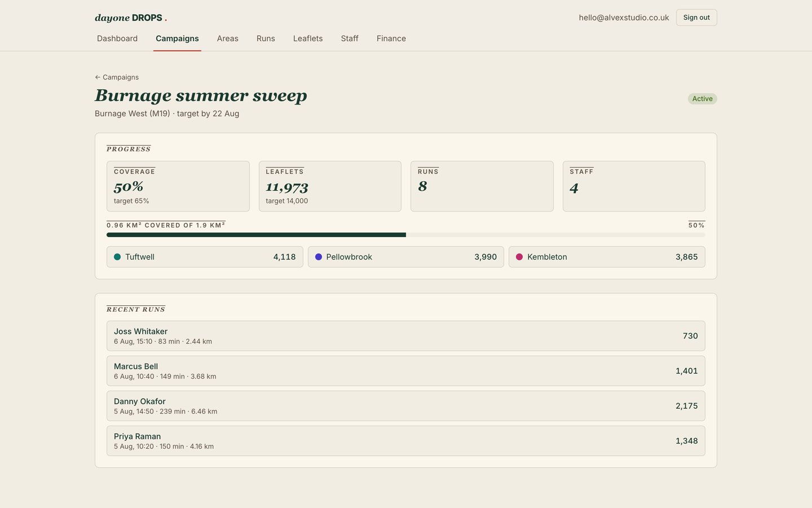The image size is (812, 508).
Task: Click the 2,175 leaflet count
Action: click(x=686, y=406)
